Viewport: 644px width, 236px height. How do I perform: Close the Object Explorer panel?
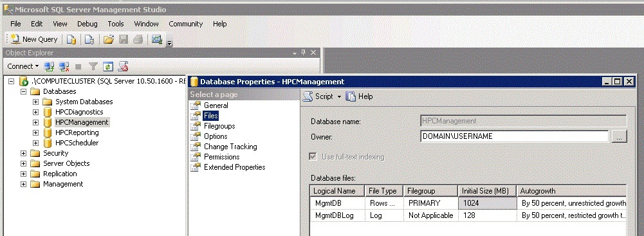(313, 53)
